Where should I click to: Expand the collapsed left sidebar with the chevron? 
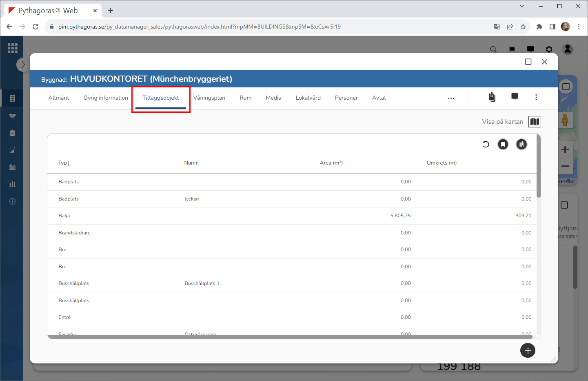tap(23, 65)
